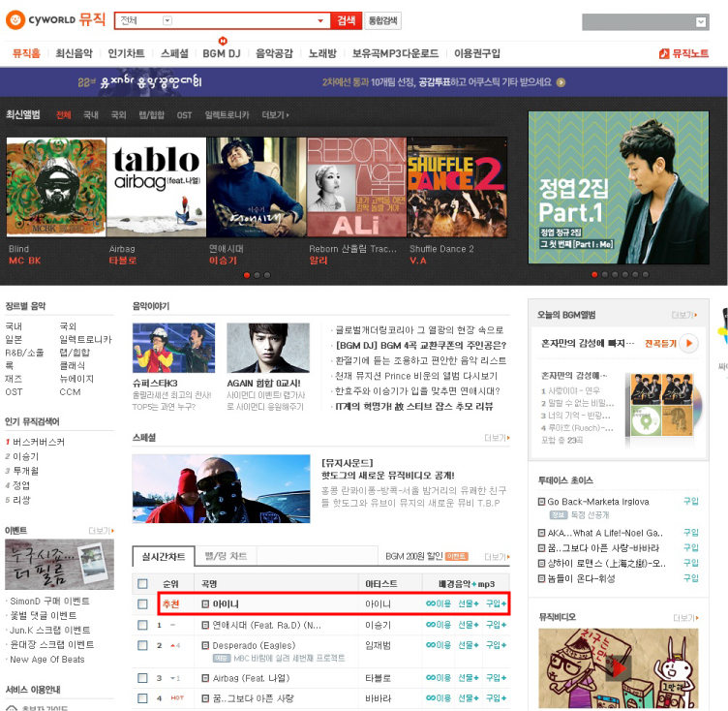Click 이용 BGM icon for 아이니 row
The height and width of the screenshot is (711, 728).
point(439,603)
